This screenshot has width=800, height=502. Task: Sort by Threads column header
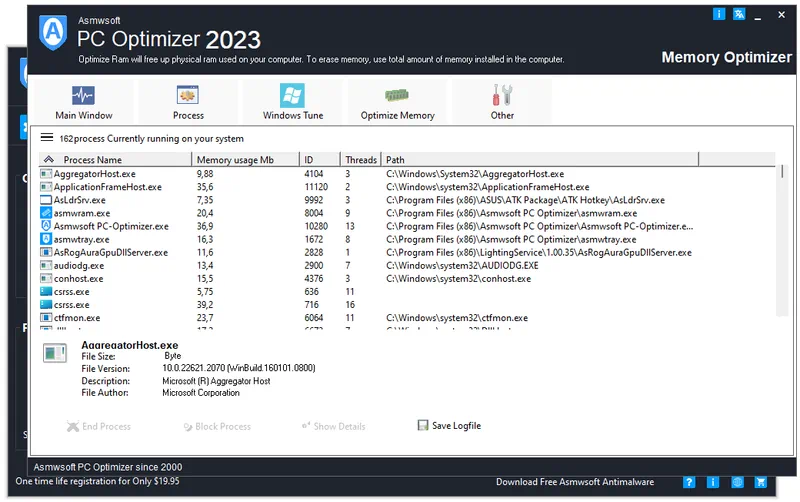(361, 160)
